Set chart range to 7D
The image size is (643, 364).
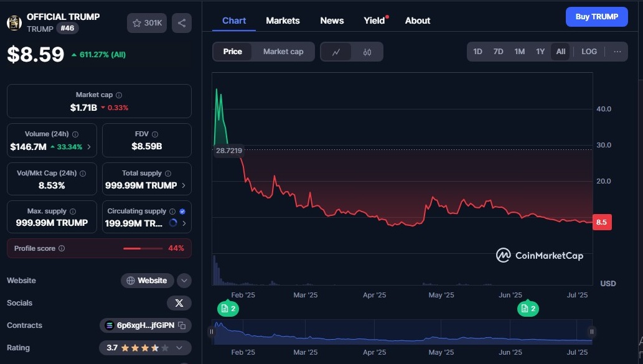click(x=498, y=52)
